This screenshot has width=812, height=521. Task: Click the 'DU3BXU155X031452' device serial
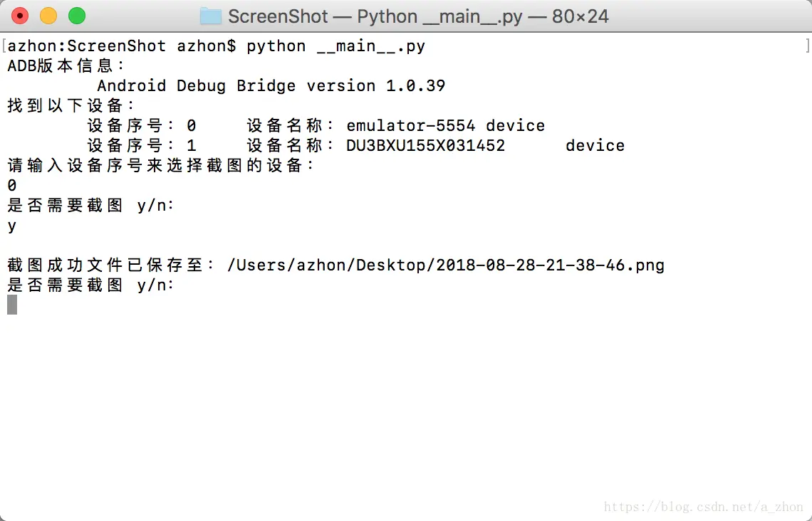pyautogui.click(x=425, y=146)
